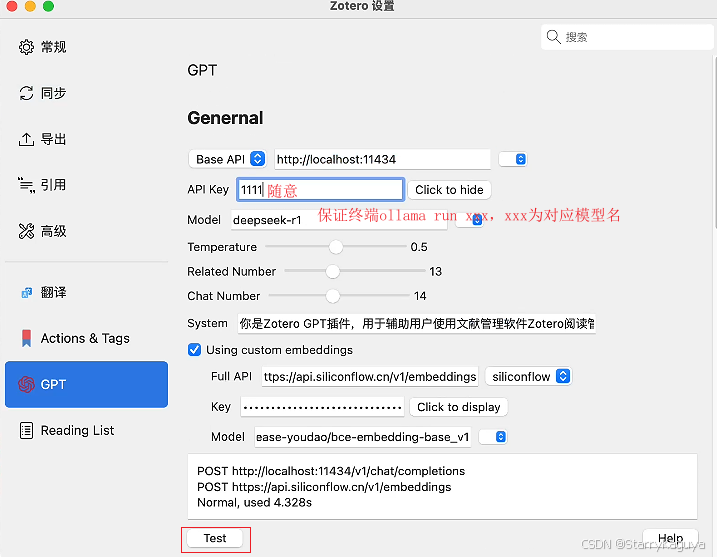
Task: Click the vertical scrollbar on right edge
Action: pyautogui.click(x=714, y=143)
